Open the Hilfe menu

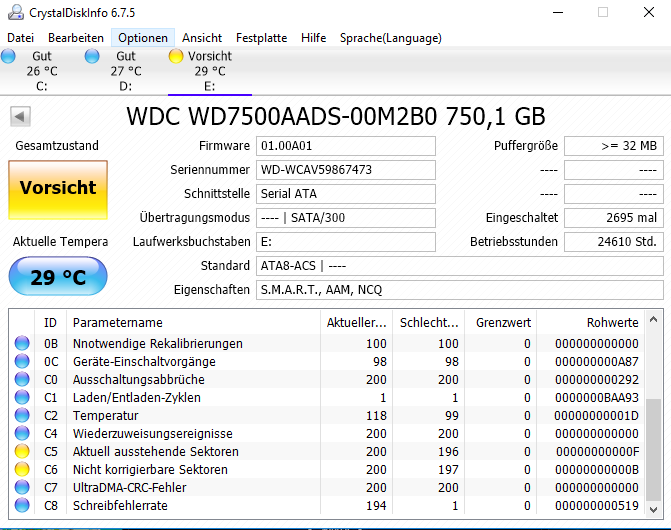click(x=314, y=38)
